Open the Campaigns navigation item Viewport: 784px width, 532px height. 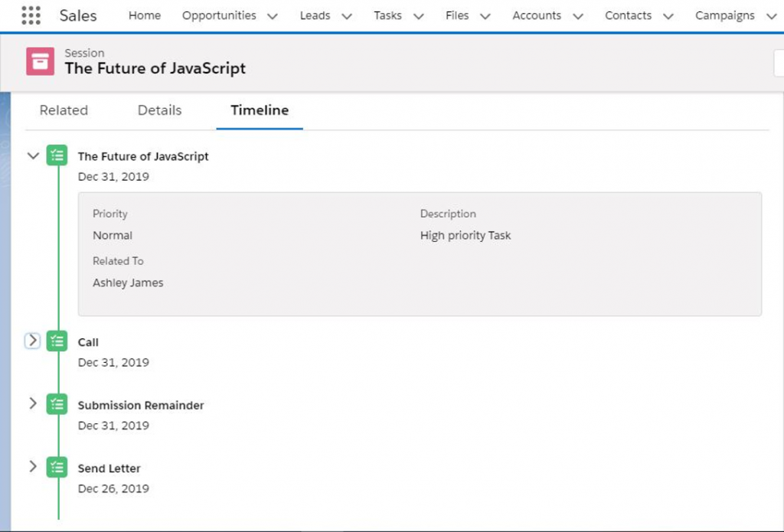[724, 15]
